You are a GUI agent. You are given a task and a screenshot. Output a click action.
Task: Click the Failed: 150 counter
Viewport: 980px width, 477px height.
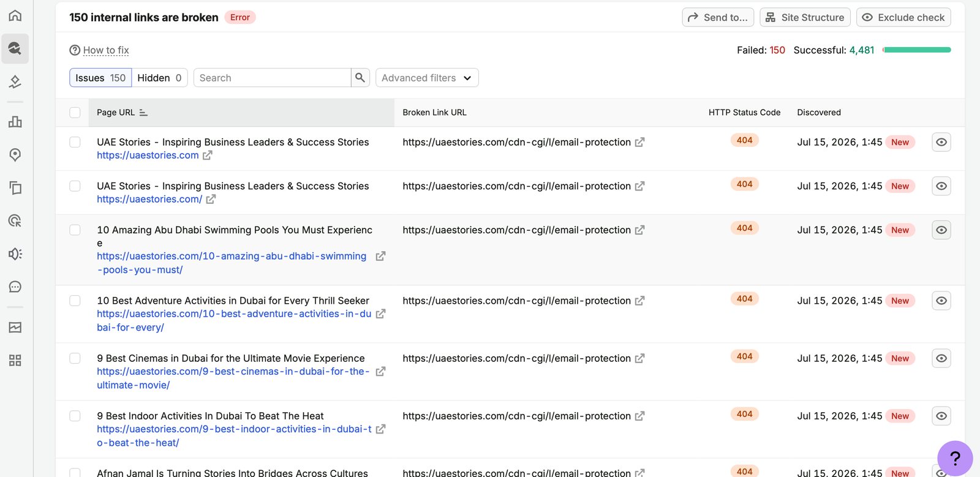(x=761, y=50)
